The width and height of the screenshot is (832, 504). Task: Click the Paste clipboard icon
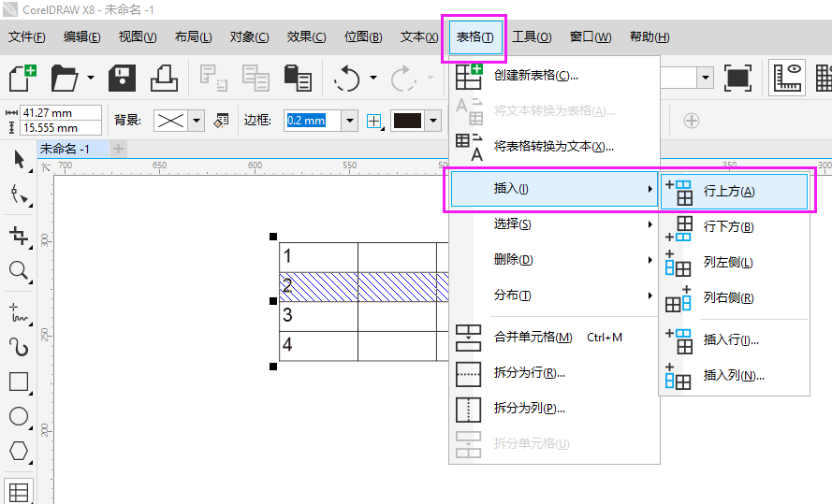tap(298, 78)
